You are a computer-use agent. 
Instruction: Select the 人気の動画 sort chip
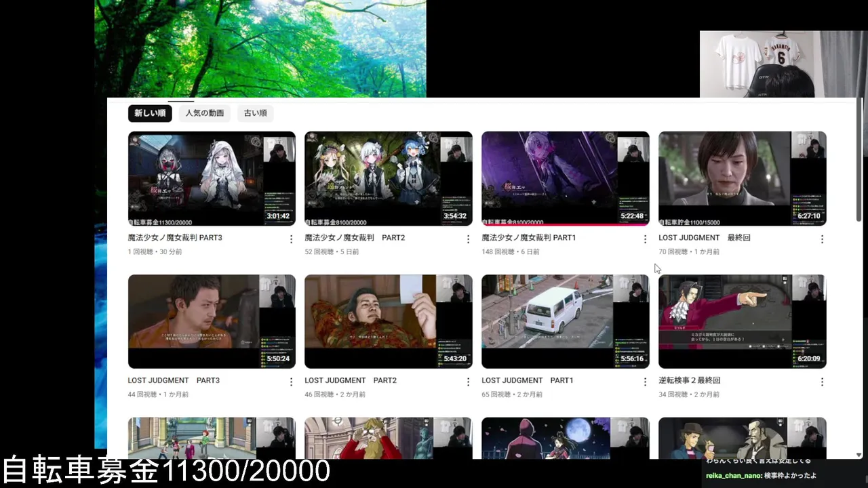[205, 113]
